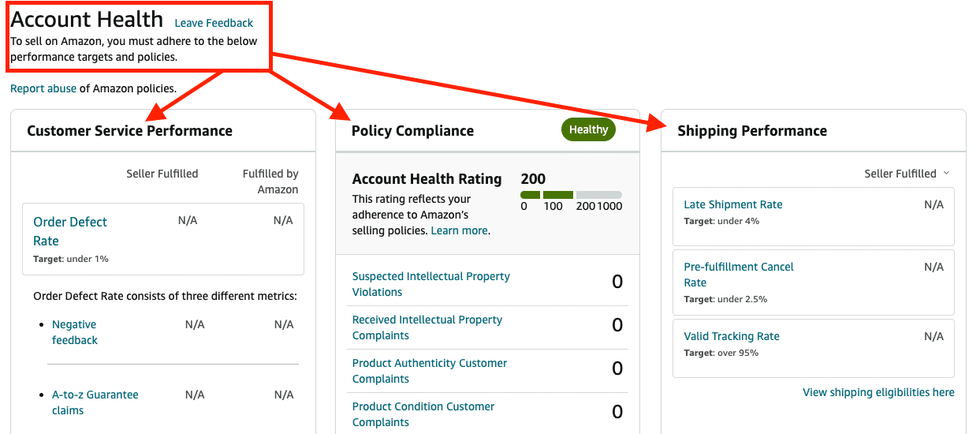The height and width of the screenshot is (434, 980).
Task: Click the Late Shipment Rate N/A value
Action: point(933,204)
